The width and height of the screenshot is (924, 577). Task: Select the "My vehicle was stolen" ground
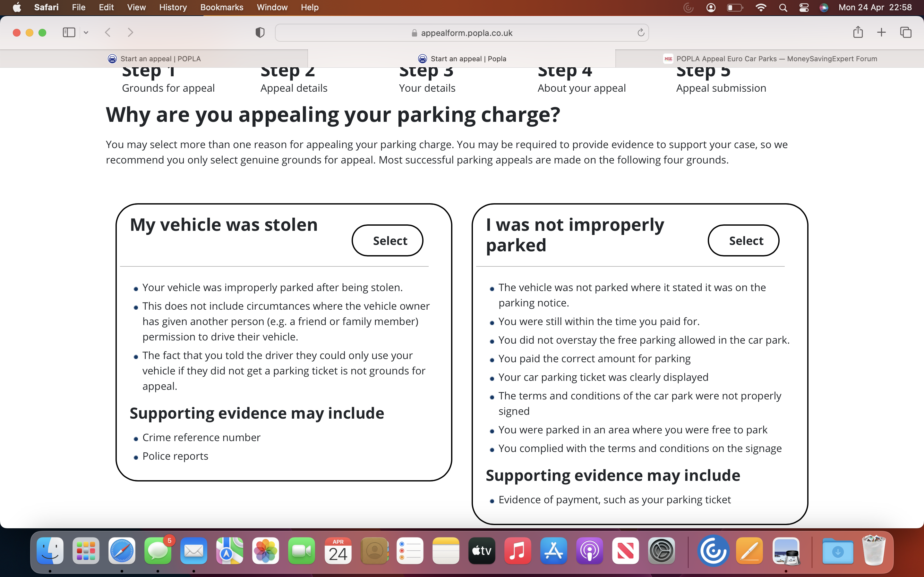coord(387,240)
